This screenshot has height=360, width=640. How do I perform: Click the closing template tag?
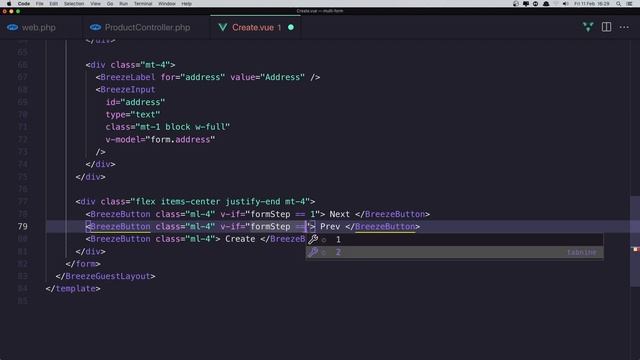click(73, 289)
